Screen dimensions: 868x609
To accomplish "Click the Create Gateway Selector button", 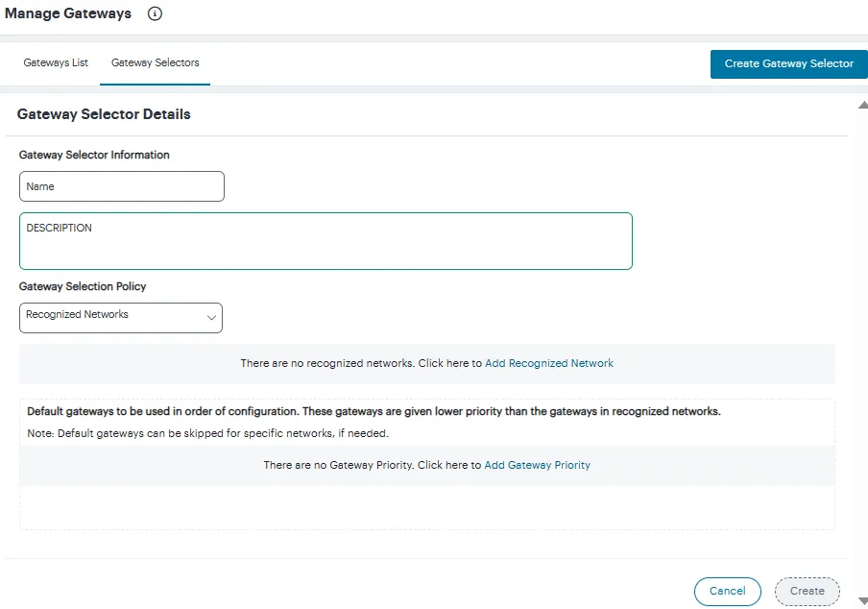I will (x=789, y=63).
